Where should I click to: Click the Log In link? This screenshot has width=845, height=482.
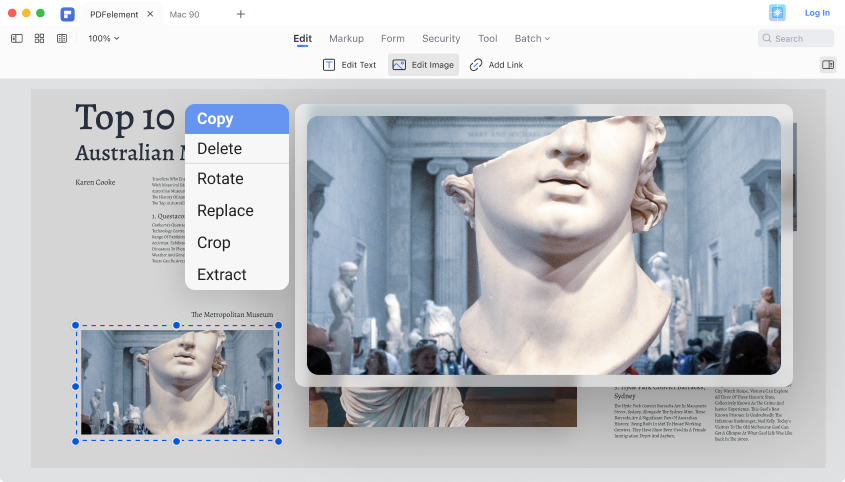817,13
